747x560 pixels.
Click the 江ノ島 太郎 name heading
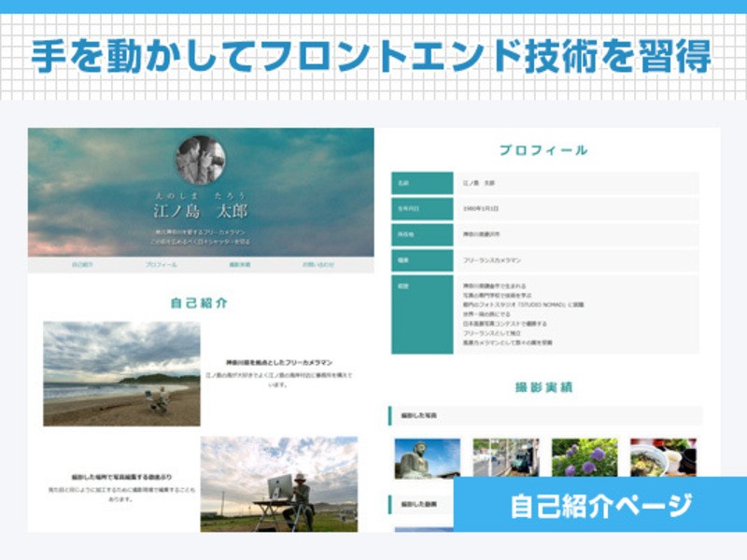tap(201, 209)
